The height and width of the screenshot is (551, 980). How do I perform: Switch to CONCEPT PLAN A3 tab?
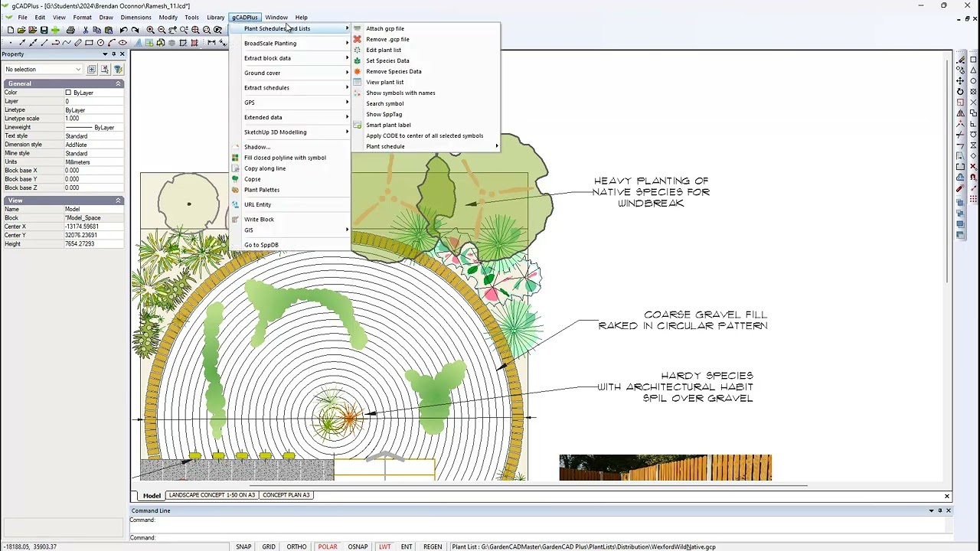[286, 495]
